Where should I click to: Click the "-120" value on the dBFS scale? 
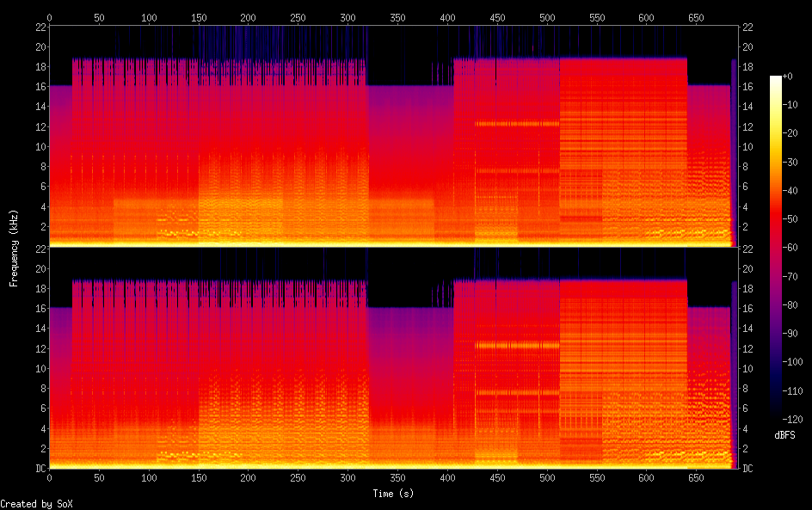pos(792,420)
